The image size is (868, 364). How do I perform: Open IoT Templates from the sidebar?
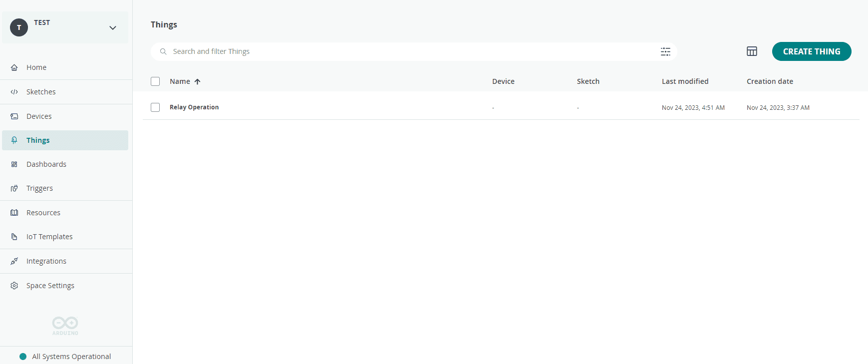pos(49,237)
